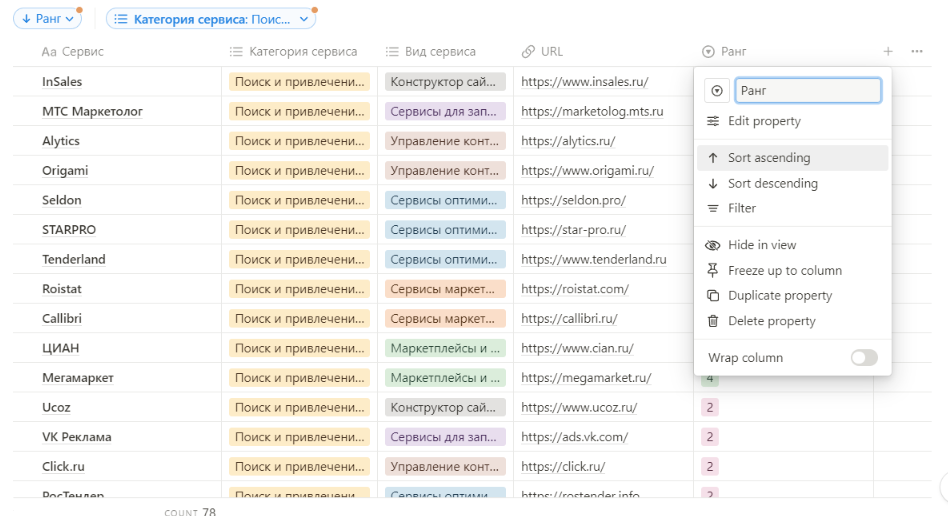
Task: Click the list icon in Вид сервиса header
Action: pos(392,52)
